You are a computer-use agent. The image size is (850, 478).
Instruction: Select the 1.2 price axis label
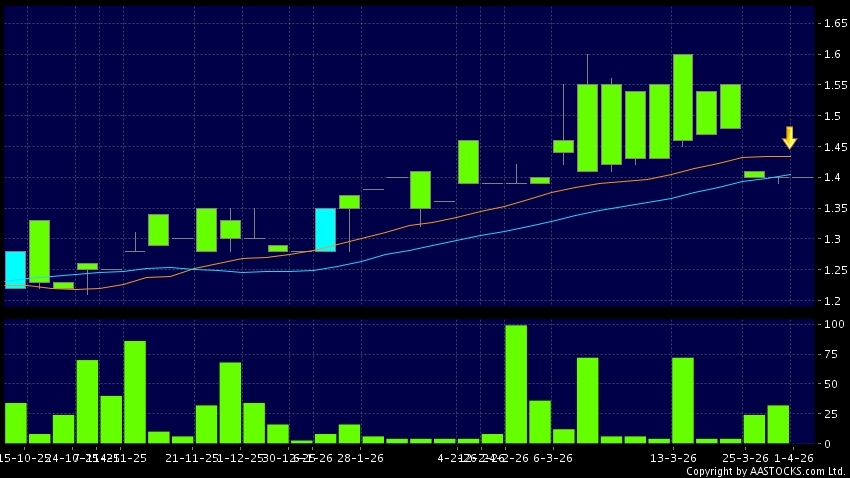[x=828, y=301]
